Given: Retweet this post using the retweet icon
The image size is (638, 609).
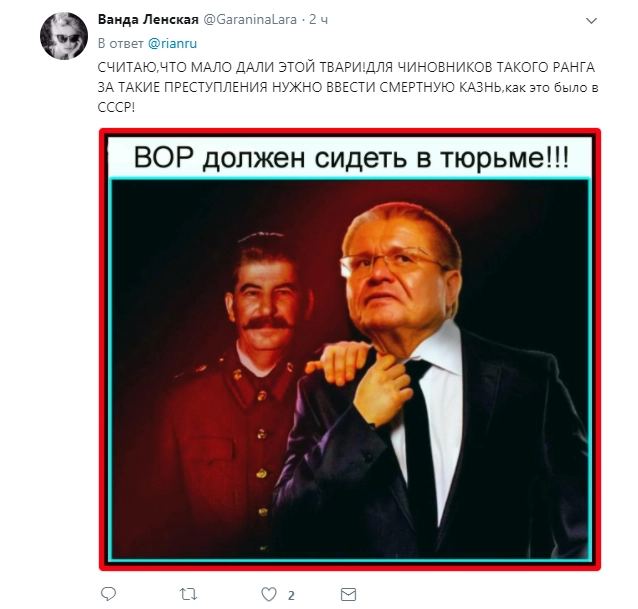Looking at the screenshot, I should [x=188, y=594].
